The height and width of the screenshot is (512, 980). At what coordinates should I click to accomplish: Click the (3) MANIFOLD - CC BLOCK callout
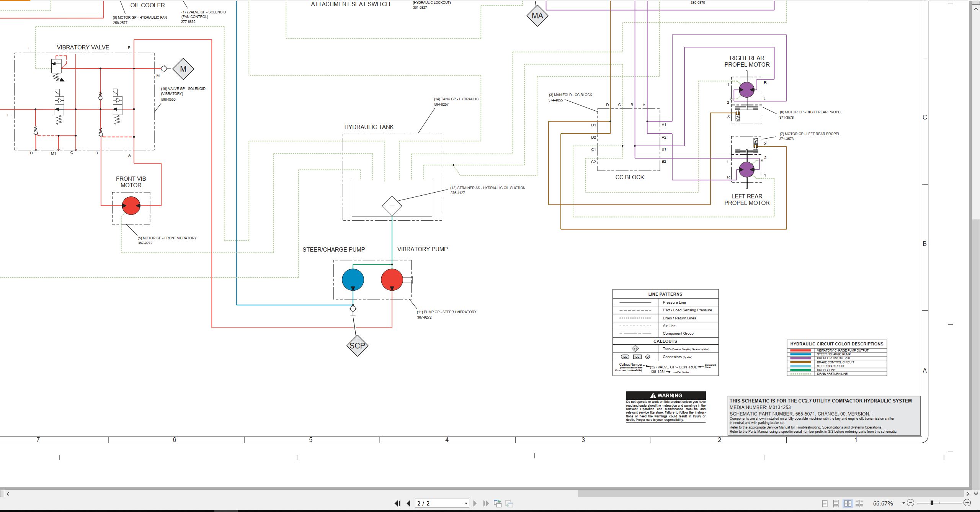tap(570, 97)
